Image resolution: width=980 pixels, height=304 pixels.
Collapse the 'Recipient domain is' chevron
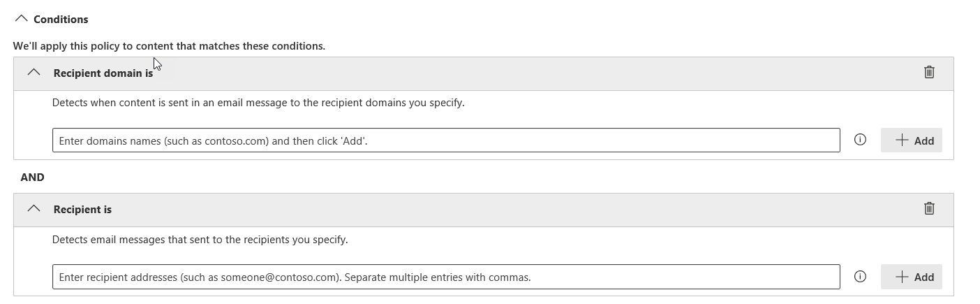[34, 73]
